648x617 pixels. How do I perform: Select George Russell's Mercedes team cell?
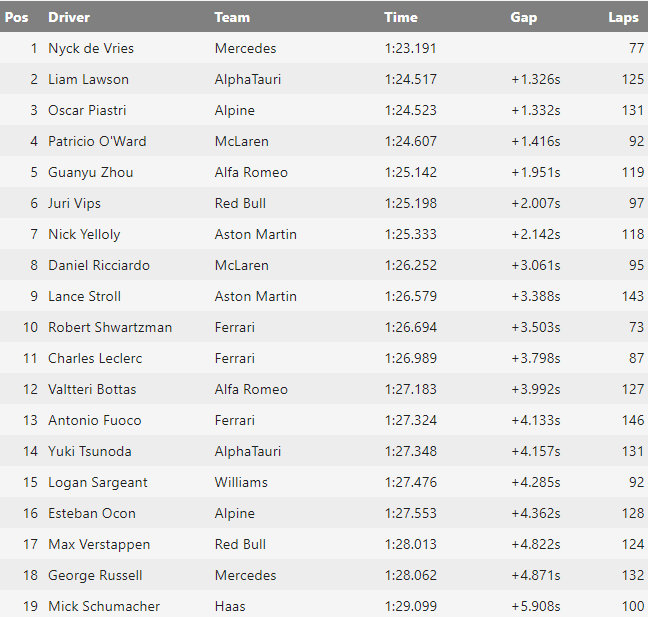[245, 575]
